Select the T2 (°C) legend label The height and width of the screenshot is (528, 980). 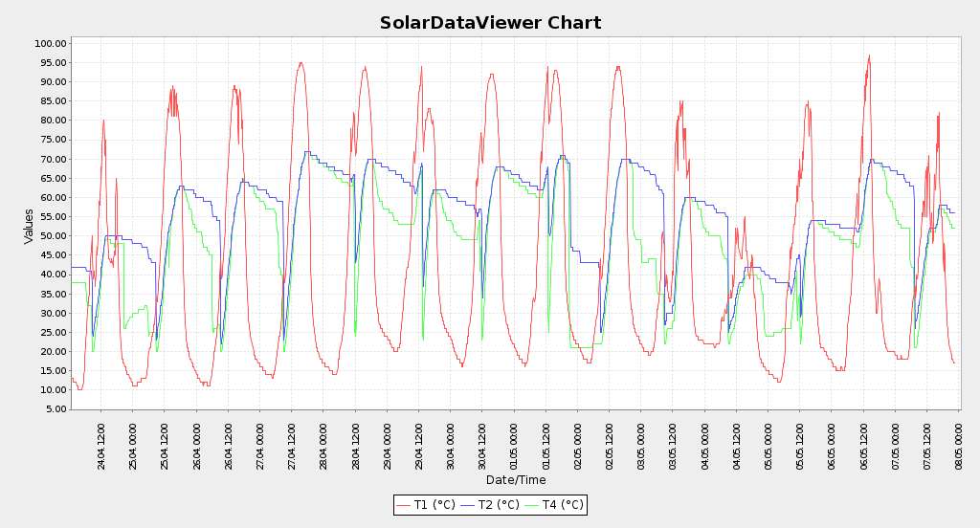tap(499, 505)
